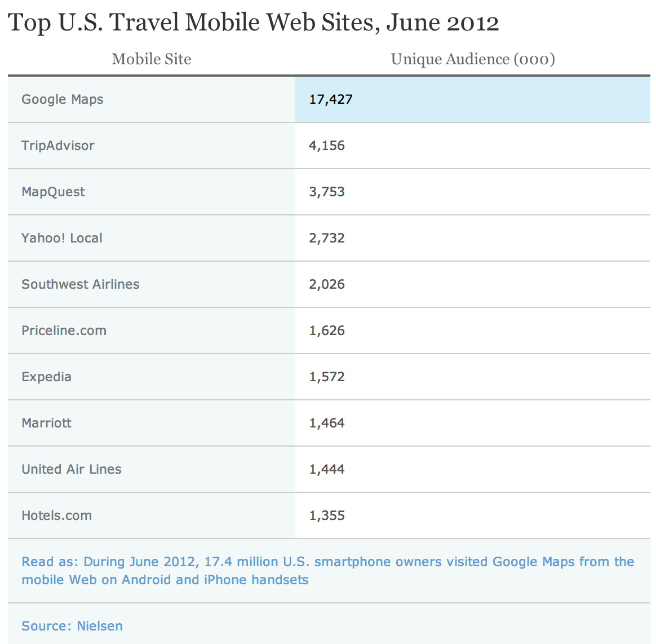Screen dimensions: 656x644
Task: Click the MapQuest table cell
Action: 54,192
